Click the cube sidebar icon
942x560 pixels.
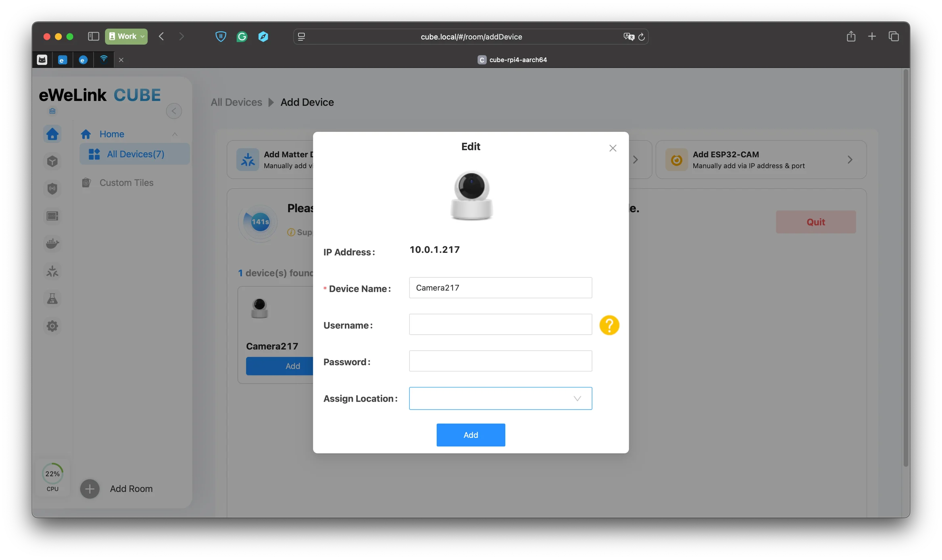click(52, 161)
